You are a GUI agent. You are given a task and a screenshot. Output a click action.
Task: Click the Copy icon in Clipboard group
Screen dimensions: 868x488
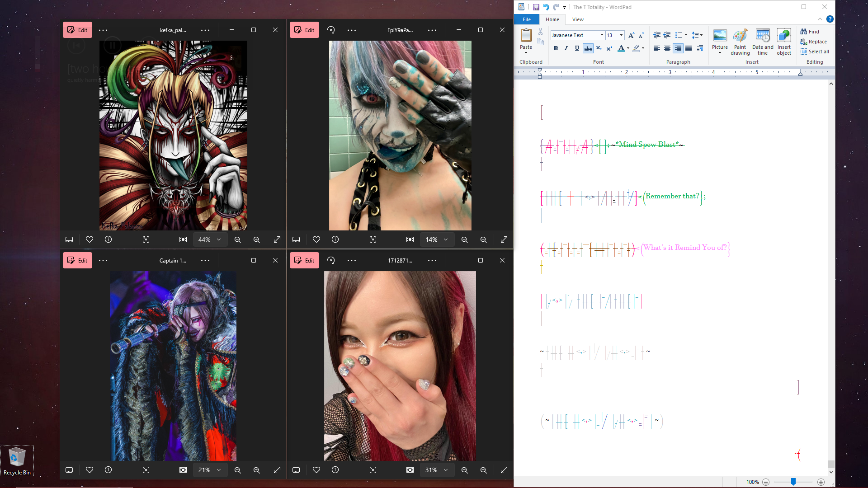tap(540, 42)
